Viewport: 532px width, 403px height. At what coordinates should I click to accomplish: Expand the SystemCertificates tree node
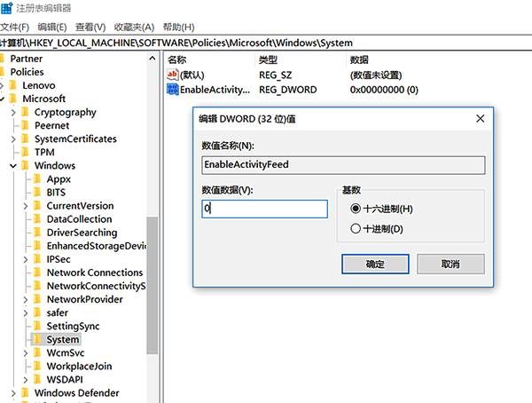(x=13, y=139)
